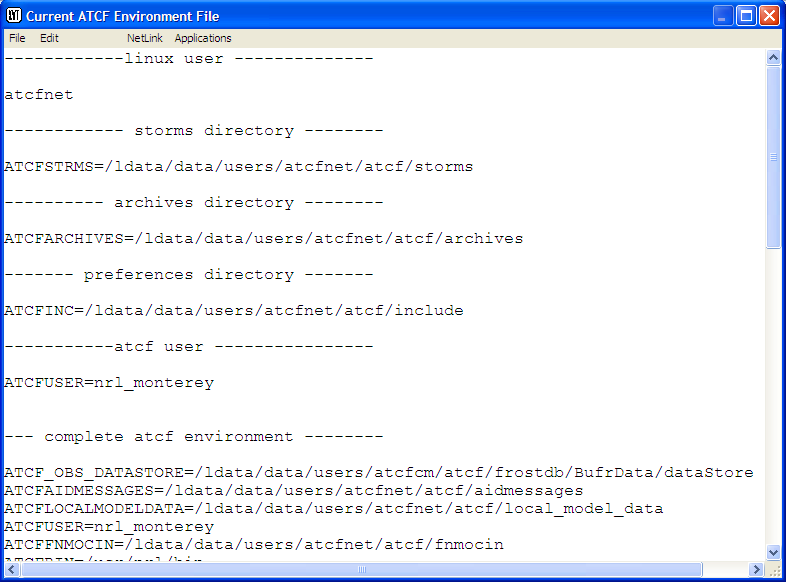Open the Edit menu
786x582 pixels.
49,38
